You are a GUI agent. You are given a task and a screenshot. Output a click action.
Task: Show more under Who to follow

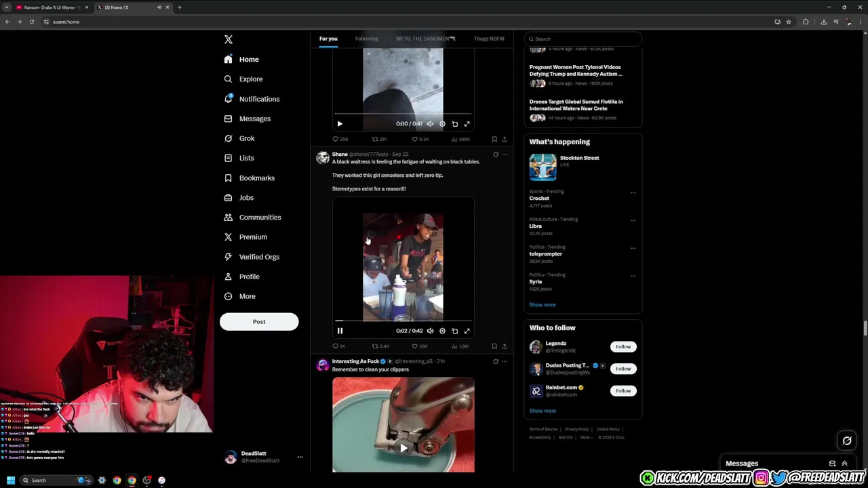click(542, 411)
